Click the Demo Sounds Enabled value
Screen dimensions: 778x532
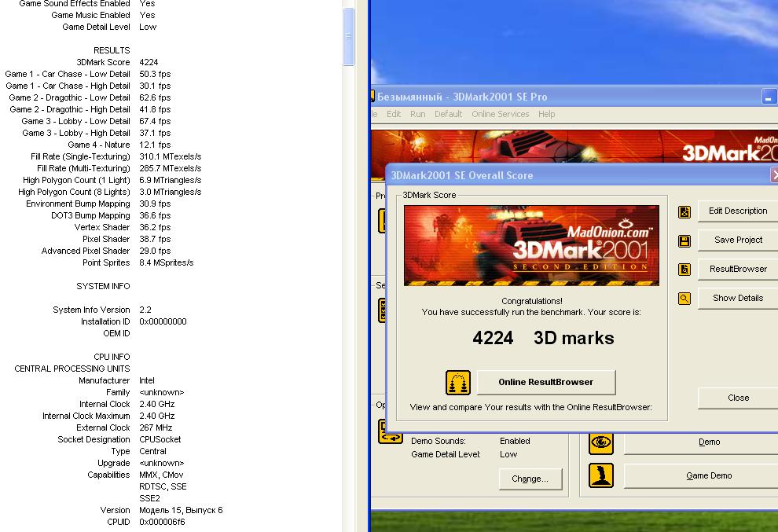pos(515,441)
